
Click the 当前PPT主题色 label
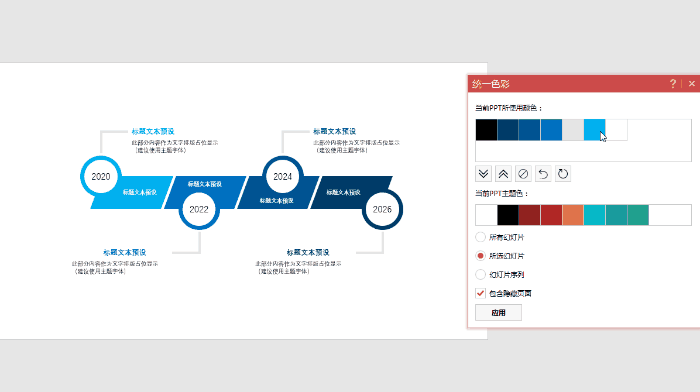[x=502, y=193]
